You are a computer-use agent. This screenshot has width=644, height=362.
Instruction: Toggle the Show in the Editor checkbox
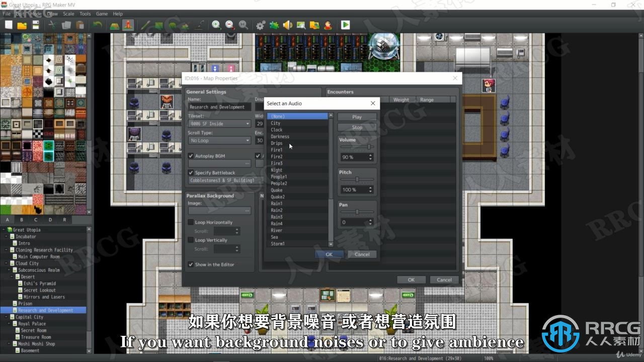191,264
